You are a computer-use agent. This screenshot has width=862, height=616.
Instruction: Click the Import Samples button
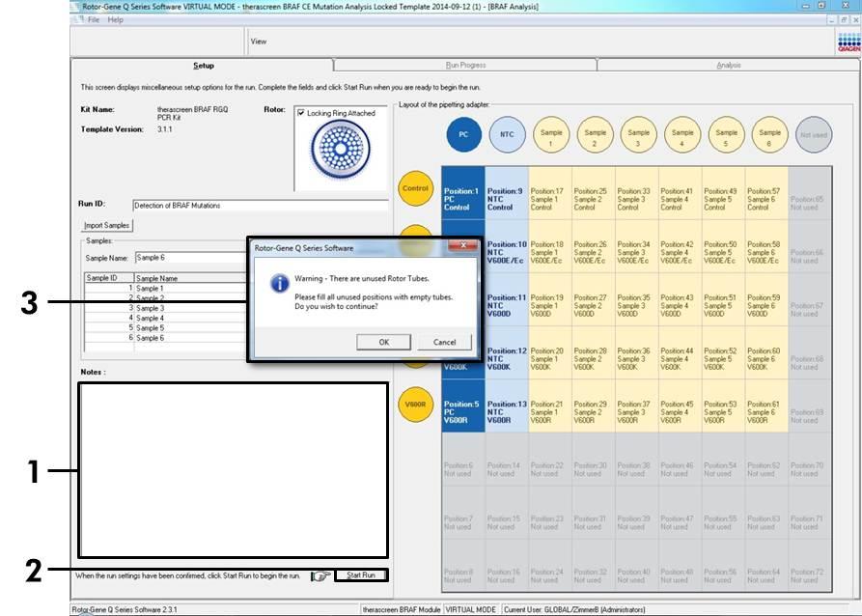click(106, 226)
